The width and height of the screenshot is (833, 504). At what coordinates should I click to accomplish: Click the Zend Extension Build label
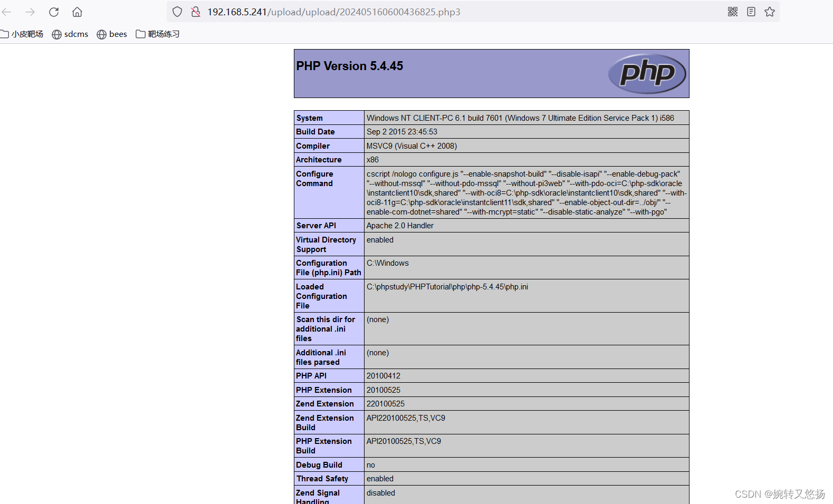[325, 423]
